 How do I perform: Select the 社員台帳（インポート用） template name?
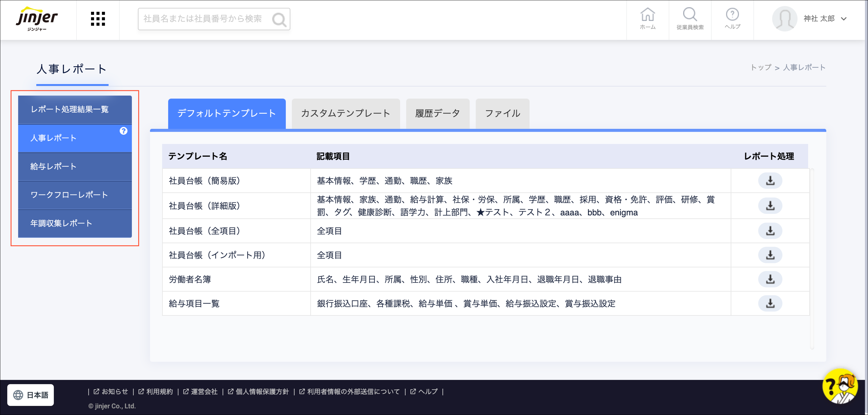217,255
